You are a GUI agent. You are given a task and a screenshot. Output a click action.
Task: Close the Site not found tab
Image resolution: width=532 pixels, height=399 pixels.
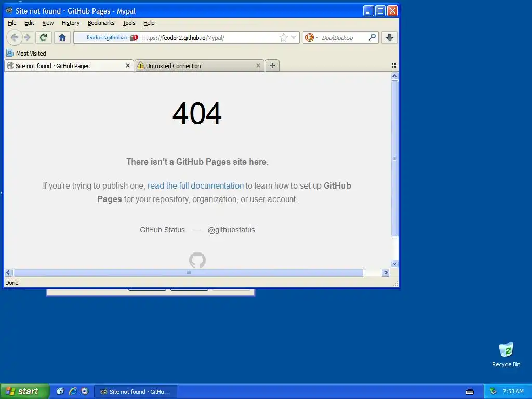[128, 65]
